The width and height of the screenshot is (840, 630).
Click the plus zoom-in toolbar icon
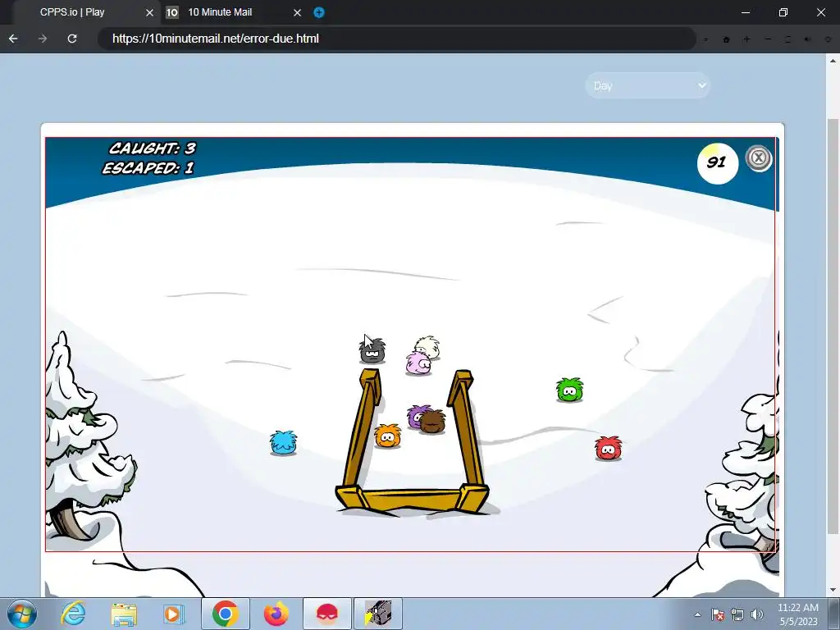(x=746, y=39)
